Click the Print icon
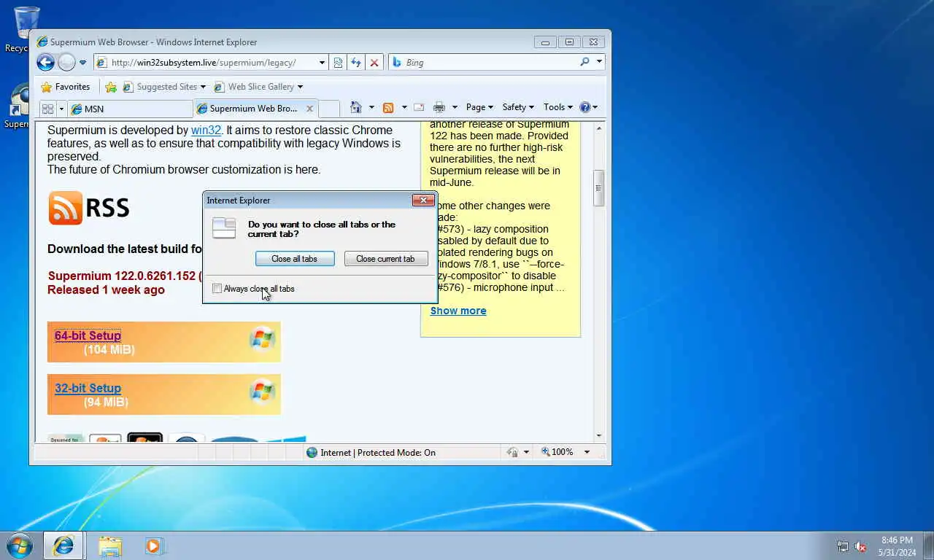This screenshot has height=560, width=934. (439, 107)
